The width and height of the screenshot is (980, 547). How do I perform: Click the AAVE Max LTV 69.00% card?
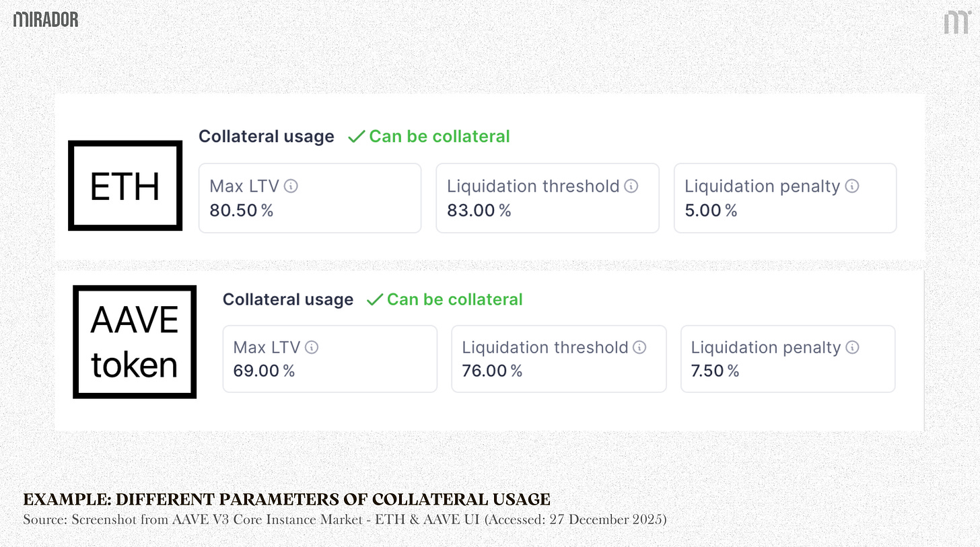pyautogui.click(x=330, y=359)
